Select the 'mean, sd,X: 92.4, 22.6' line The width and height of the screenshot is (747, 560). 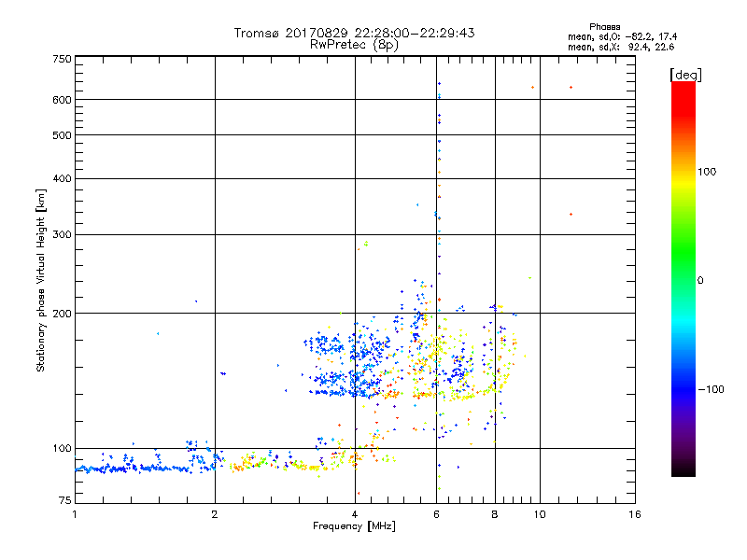coord(621,47)
